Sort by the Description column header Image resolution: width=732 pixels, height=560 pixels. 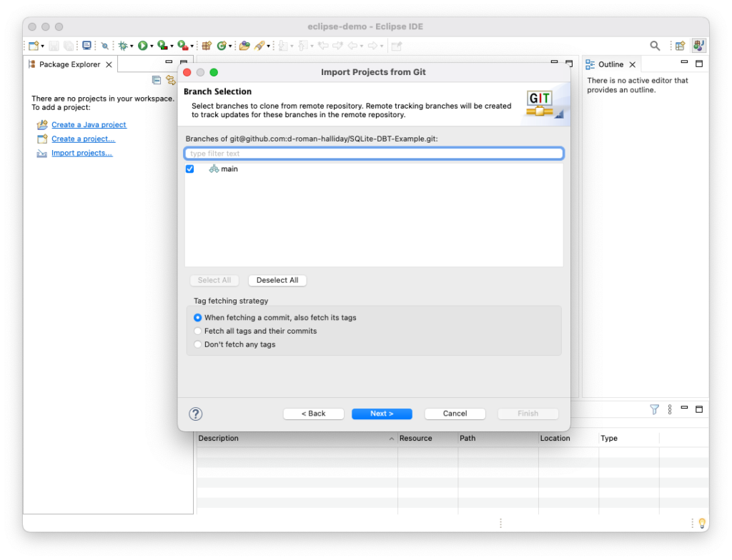point(297,438)
